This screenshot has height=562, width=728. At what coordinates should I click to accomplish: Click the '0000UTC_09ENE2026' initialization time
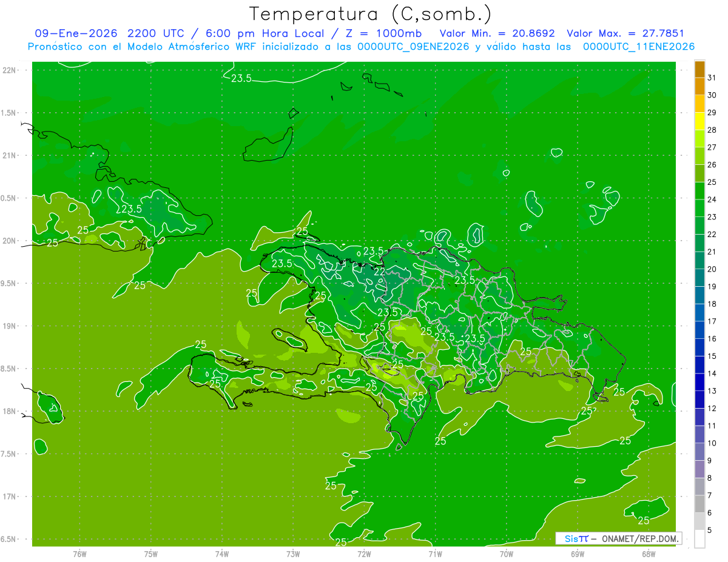pyautogui.click(x=414, y=47)
